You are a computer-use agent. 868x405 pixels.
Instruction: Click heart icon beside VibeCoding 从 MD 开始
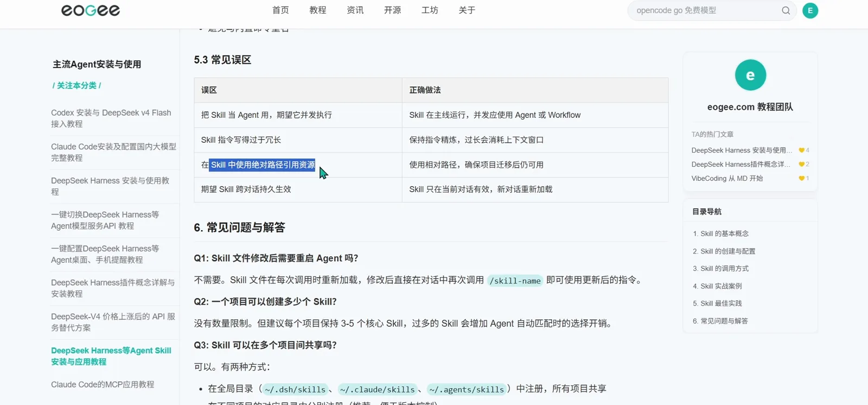(802, 178)
